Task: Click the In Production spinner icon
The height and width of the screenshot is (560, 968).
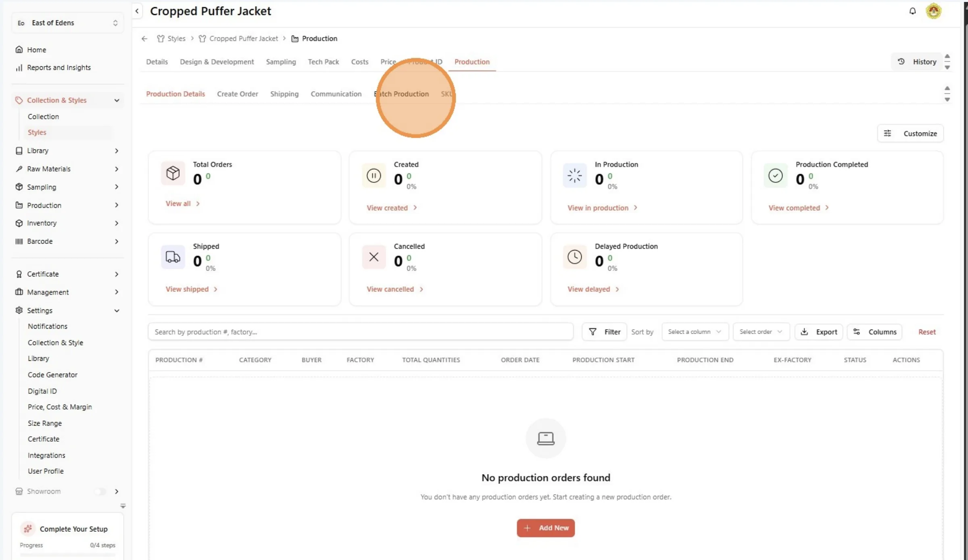Action: pyautogui.click(x=575, y=176)
